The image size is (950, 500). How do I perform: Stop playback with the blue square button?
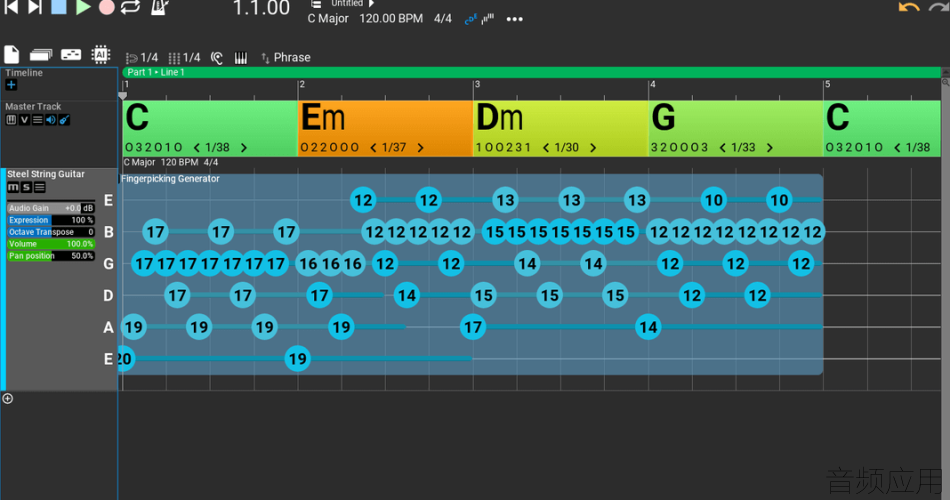point(59,7)
